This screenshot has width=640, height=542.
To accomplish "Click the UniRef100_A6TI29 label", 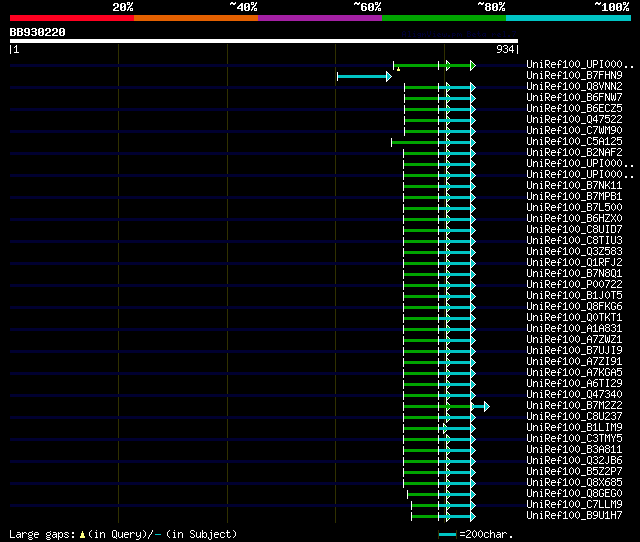I will point(574,384).
